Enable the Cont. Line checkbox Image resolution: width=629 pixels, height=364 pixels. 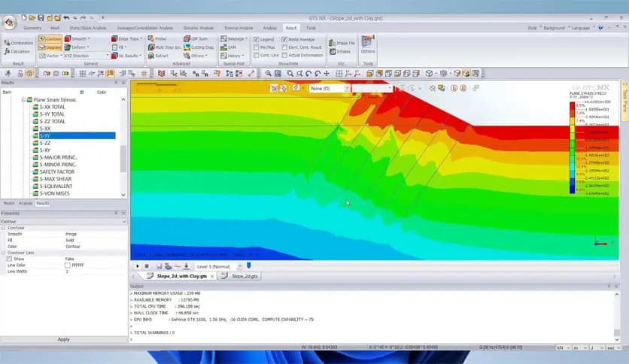pyautogui.click(x=256, y=56)
